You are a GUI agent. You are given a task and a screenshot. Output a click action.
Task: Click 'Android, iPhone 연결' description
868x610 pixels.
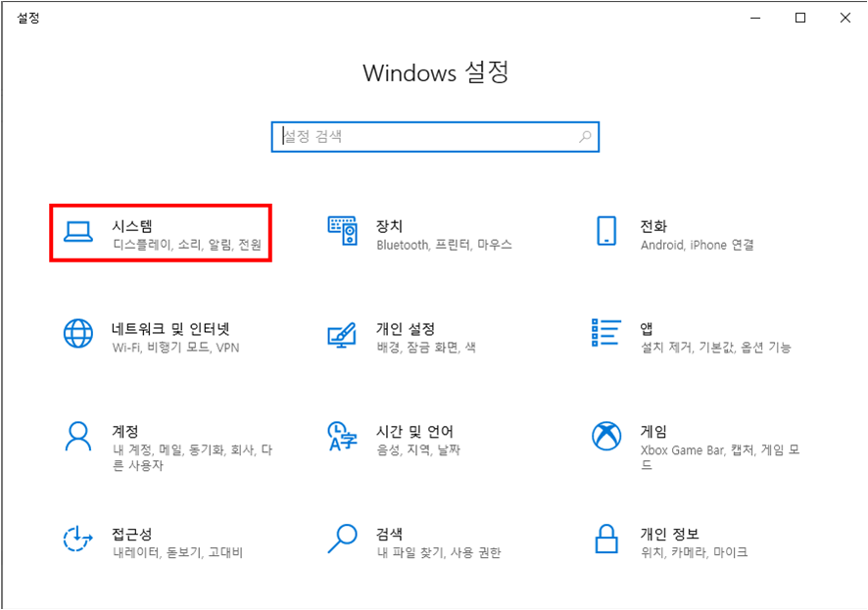coord(697,245)
